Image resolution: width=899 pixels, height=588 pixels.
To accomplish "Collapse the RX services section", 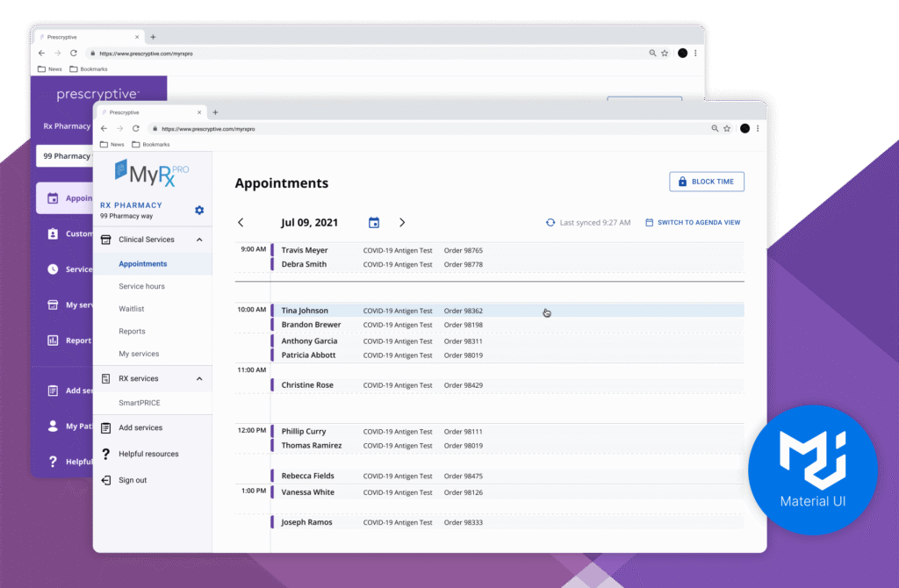I will (x=199, y=379).
